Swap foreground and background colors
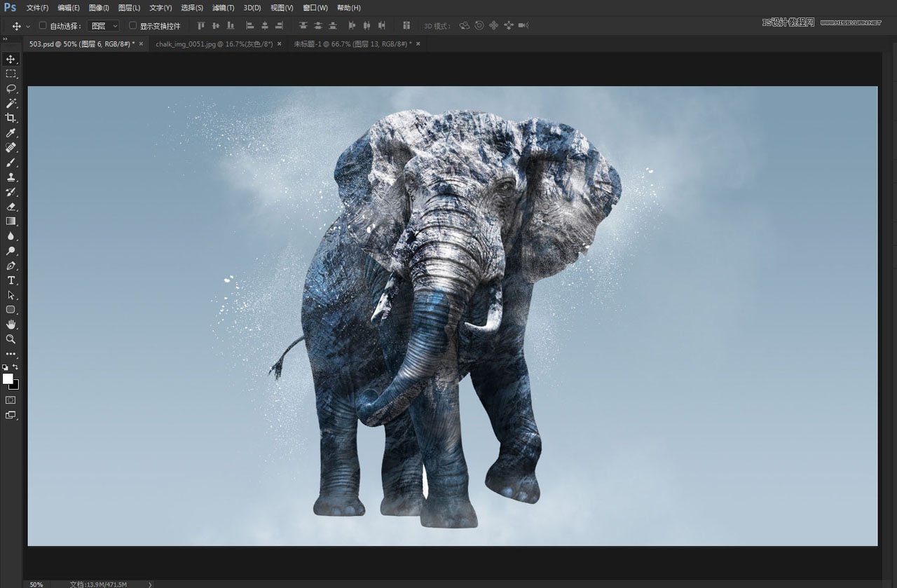 point(16,367)
